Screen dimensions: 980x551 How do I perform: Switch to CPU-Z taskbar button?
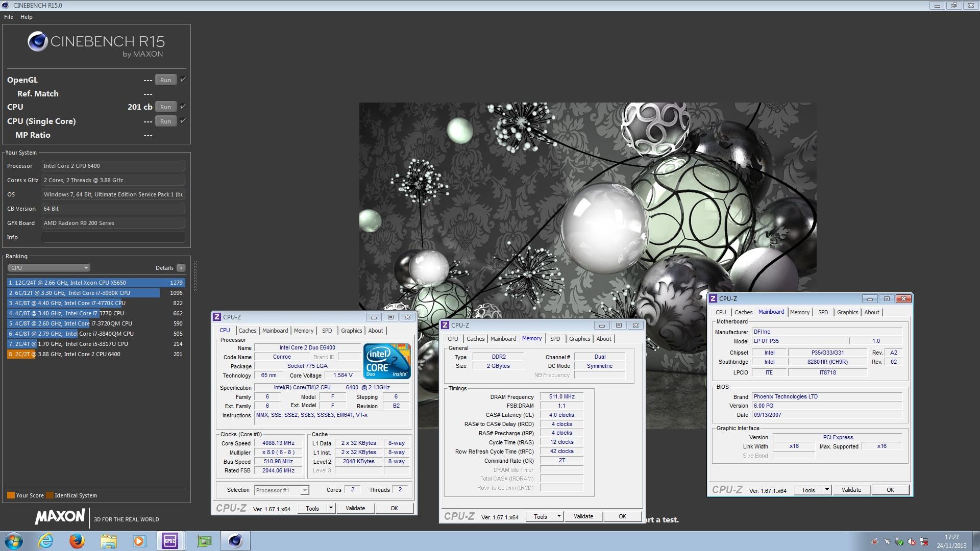[x=170, y=541]
